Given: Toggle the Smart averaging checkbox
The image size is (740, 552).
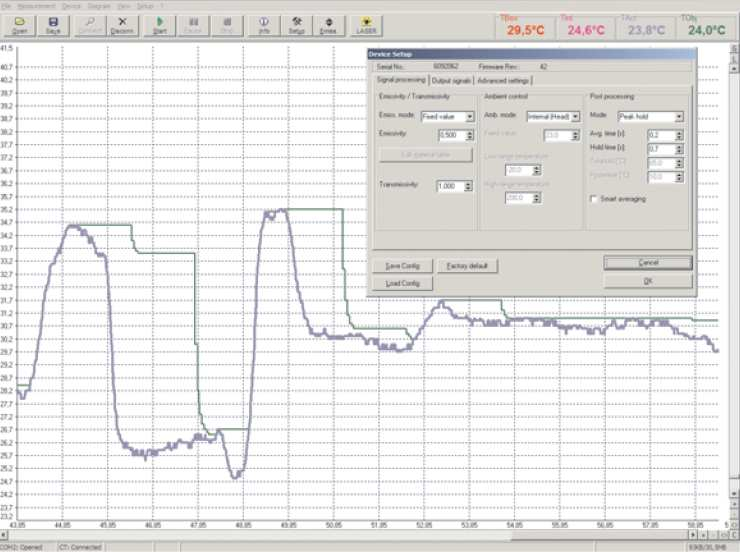Looking at the screenshot, I should point(594,199).
